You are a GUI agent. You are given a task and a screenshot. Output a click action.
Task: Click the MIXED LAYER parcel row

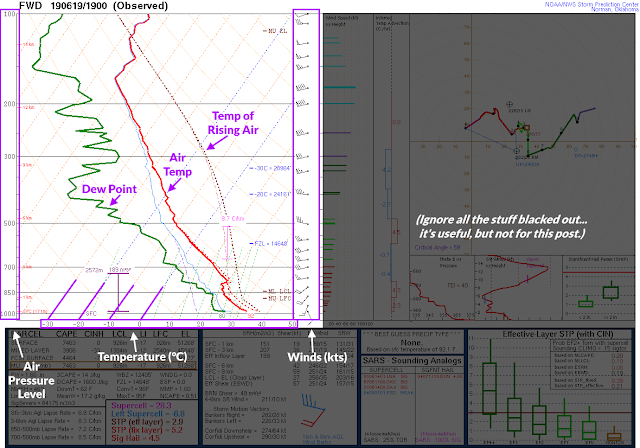point(103,350)
